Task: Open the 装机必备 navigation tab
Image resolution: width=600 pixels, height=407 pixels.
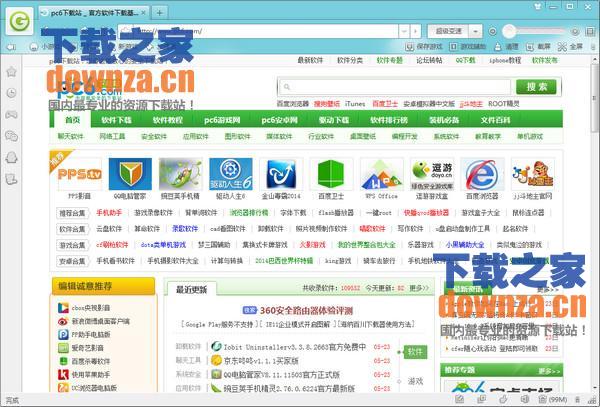Action: (444, 120)
